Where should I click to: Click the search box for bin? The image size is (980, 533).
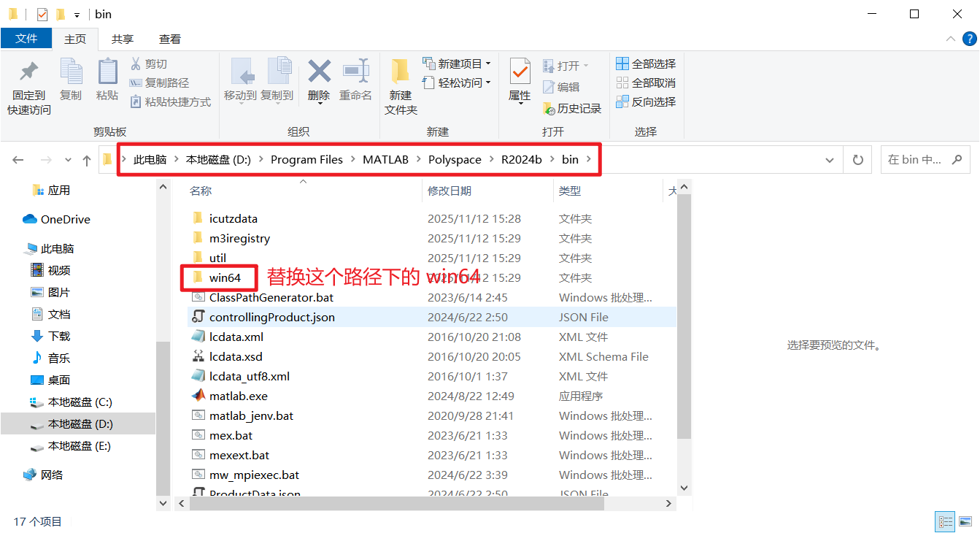point(926,160)
